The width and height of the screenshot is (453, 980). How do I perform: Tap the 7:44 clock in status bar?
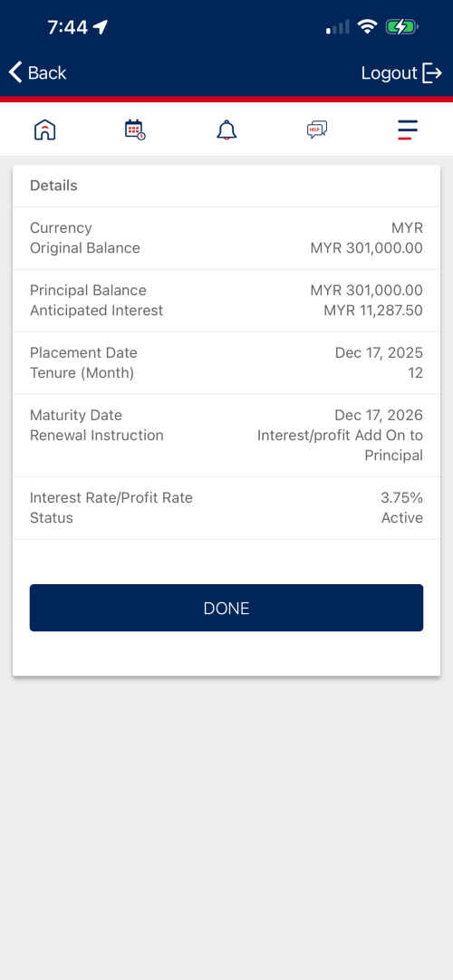[x=67, y=27]
